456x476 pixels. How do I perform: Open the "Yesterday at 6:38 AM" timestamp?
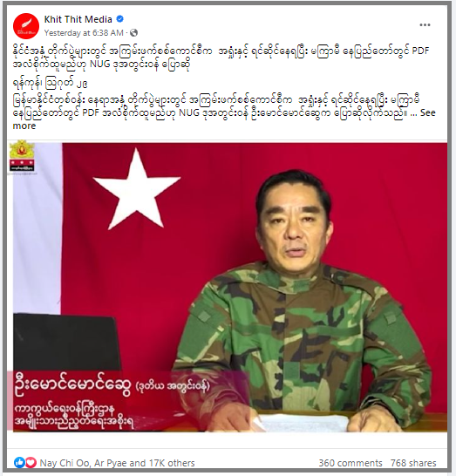coord(84,33)
